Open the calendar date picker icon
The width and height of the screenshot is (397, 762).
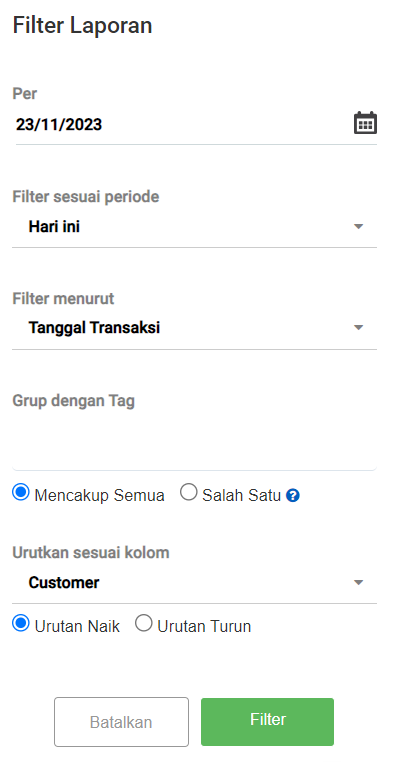point(365,122)
